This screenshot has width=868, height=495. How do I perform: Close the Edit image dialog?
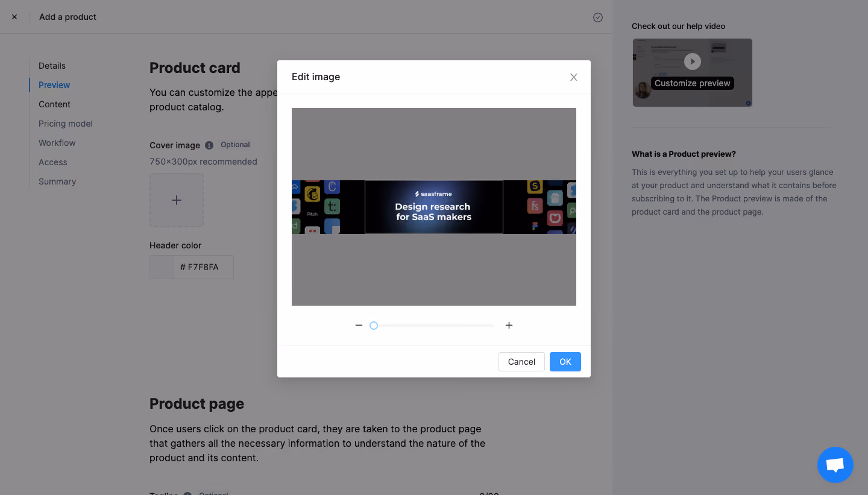[574, 77]
